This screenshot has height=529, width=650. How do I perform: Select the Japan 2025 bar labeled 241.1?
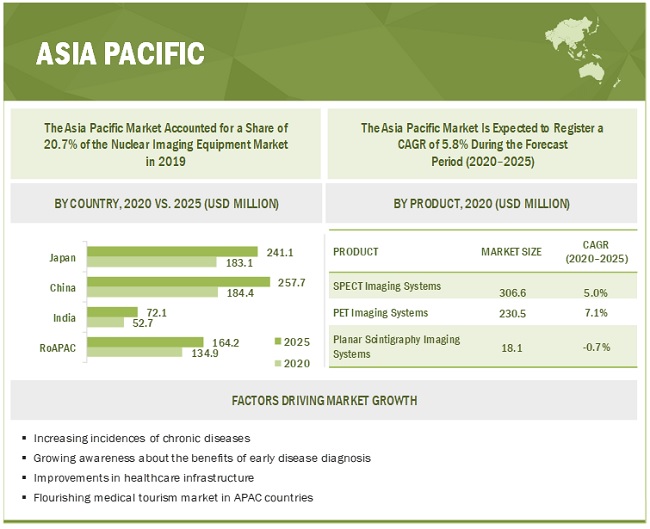click(x=172, y=251)
